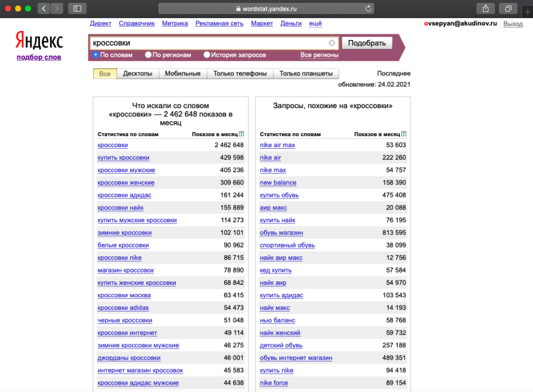Select the '2 462 648' impressions value
533x392 pixels.
coord(229,145)
